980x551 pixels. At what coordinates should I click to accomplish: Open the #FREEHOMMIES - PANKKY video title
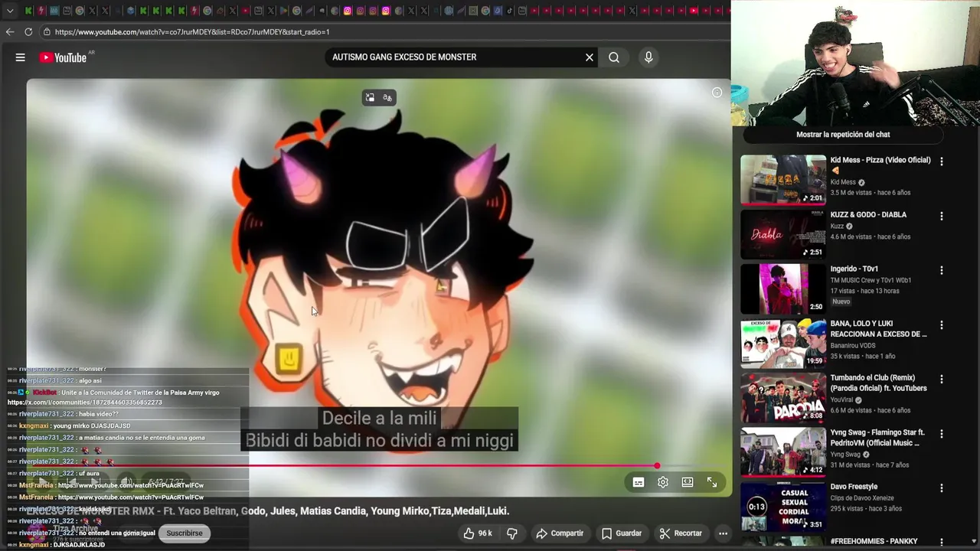[x=874, y=541]
